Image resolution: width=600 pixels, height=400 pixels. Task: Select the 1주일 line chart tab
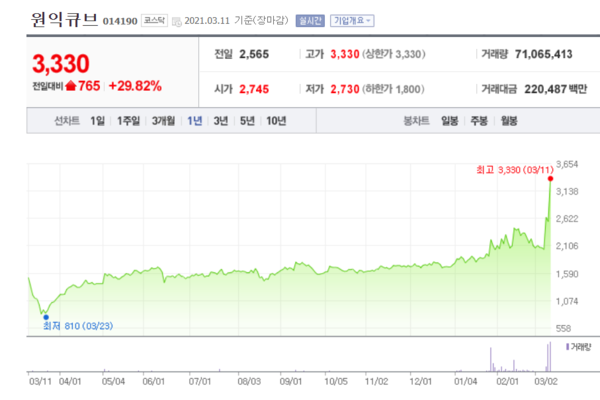[x=129, y=121]
